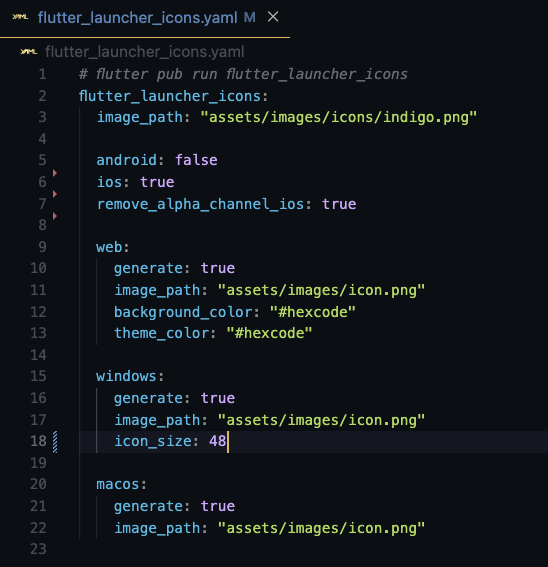Close the flutter_launcher_icons.yaml tab
This screenshot has height=567, width=548.
pos(273,17)
